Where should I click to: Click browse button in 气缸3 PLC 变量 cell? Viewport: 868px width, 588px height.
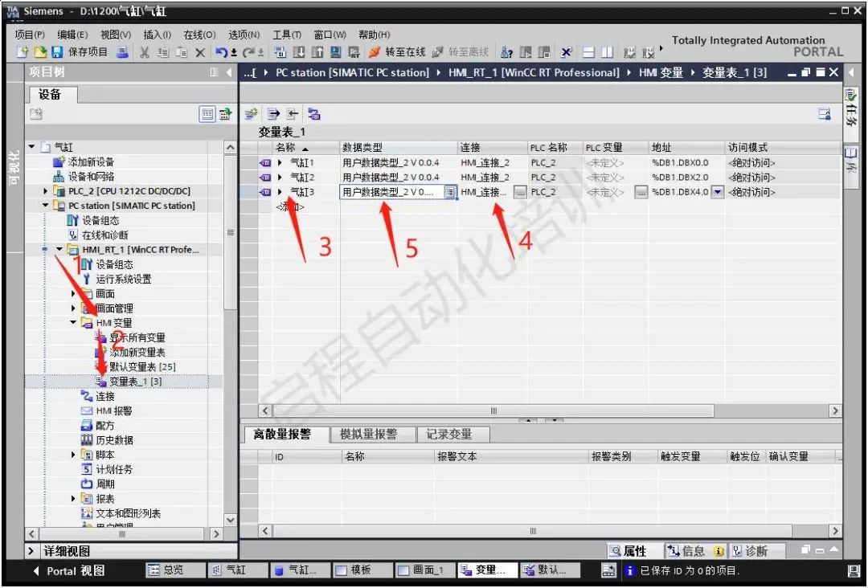(x=641, y=192)
